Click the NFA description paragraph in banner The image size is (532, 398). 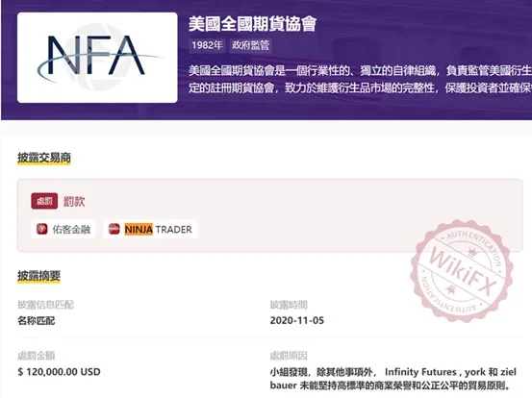(361, 79)
